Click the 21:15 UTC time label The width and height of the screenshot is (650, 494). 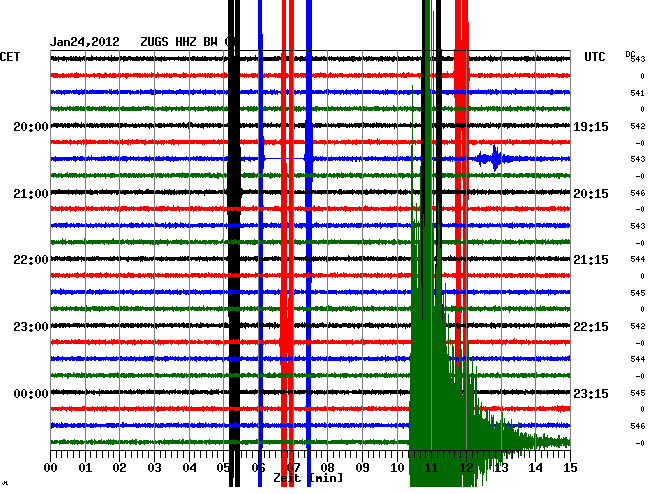591,260
